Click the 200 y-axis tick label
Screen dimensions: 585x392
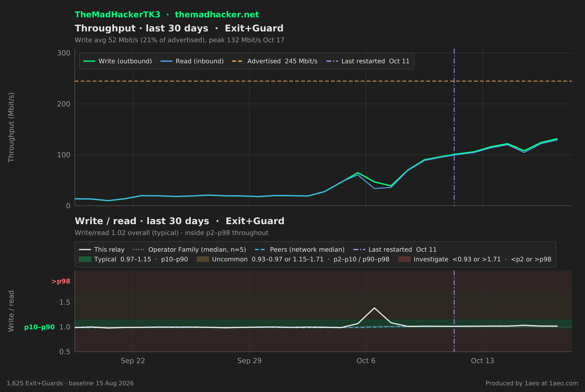coord(64,104)
